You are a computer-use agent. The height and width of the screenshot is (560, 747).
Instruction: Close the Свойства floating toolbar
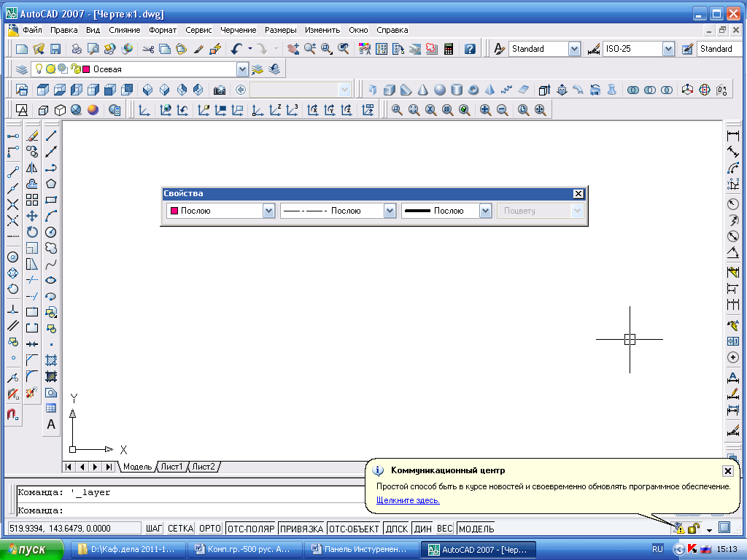tap(578, 194)
